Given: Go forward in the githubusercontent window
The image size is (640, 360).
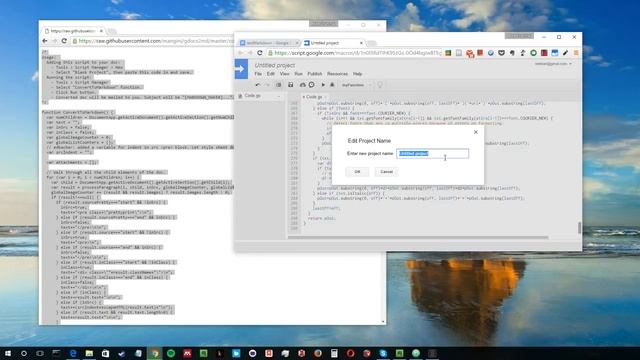Looking at the screenshot, I should coord(54,41).
